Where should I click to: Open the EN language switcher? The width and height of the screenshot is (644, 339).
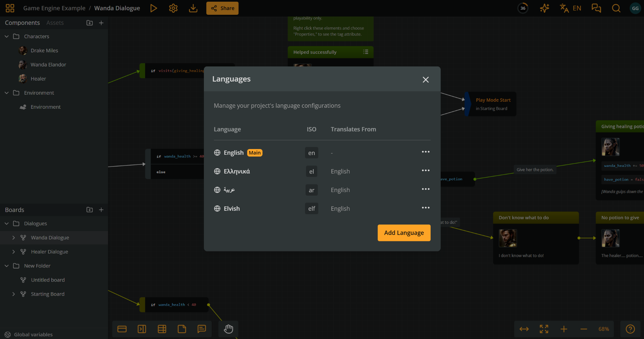click(570, 8)
